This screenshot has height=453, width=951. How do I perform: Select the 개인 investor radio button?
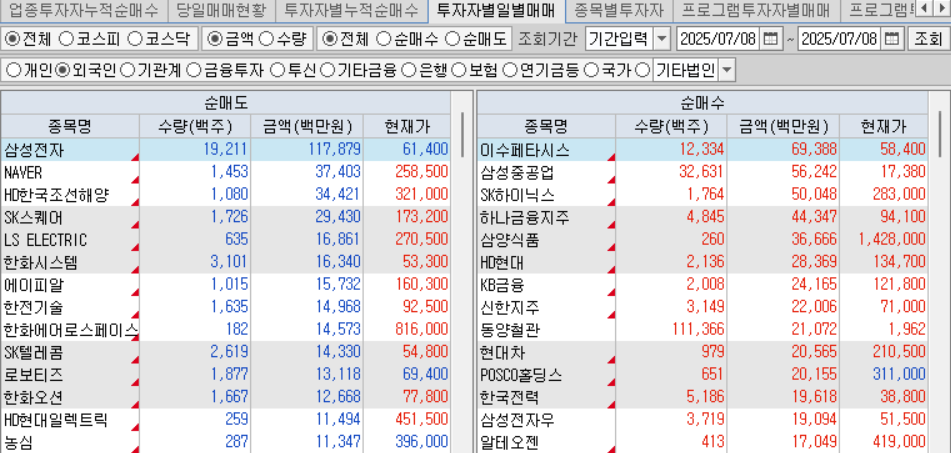tap(12, 70)
